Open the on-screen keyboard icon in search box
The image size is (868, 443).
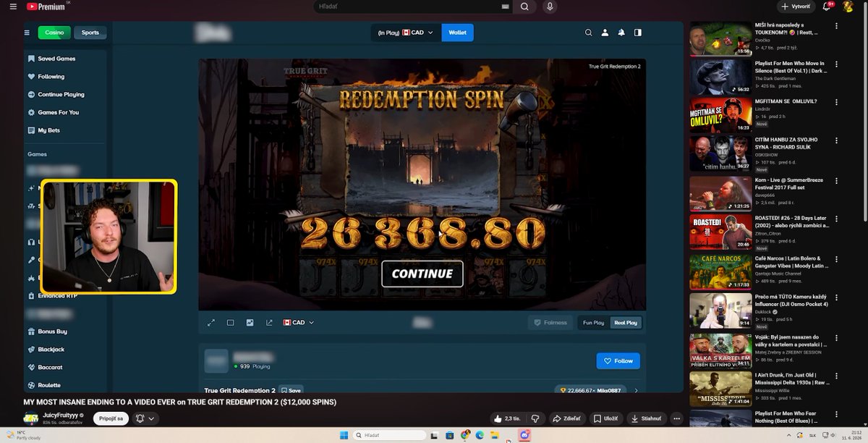pos(505,7)
